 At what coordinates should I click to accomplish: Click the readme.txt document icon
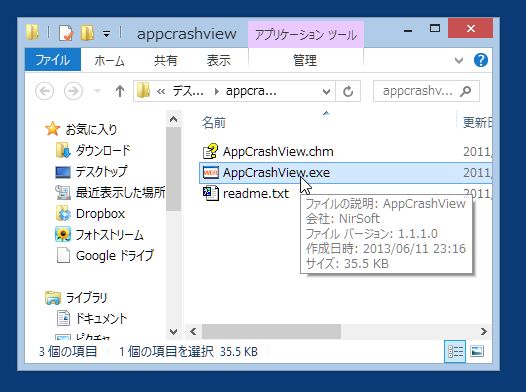click(x=210, y=193)
